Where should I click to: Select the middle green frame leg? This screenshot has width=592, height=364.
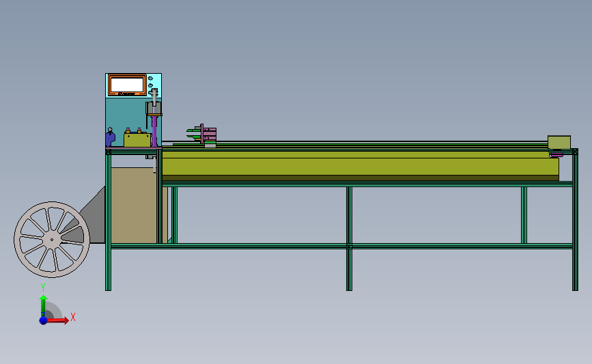(x=349, y=238)
